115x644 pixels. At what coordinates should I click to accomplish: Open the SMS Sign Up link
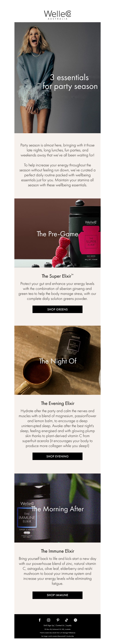coord(49,626)
